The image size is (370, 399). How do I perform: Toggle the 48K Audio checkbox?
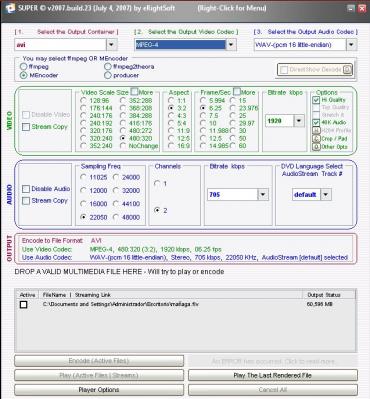[x=316, y=122]
